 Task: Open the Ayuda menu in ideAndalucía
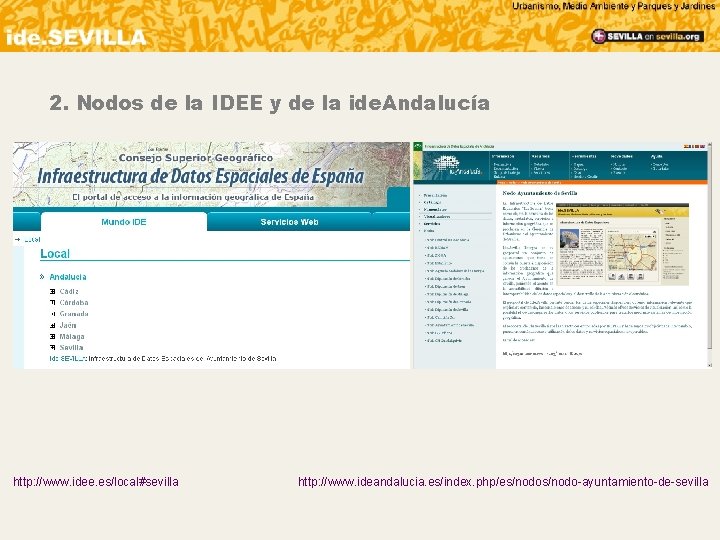(x=657, y=157)
